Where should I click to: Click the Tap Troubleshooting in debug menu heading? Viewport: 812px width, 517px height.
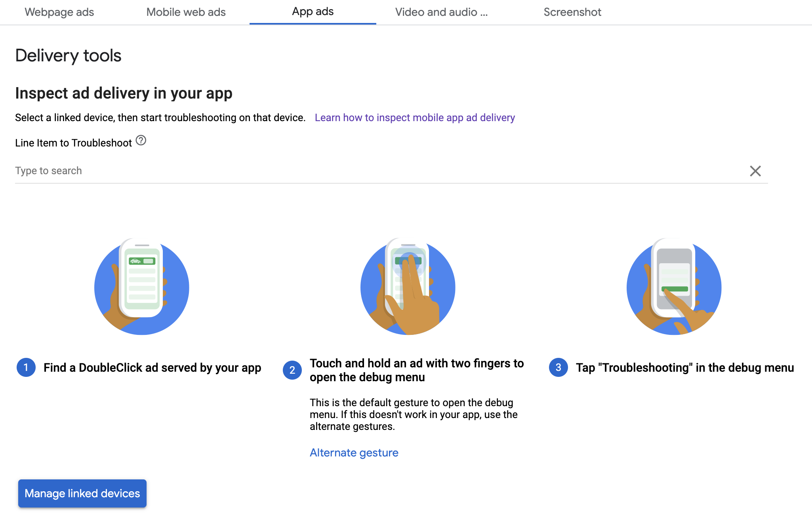click(x=684, y=367)
